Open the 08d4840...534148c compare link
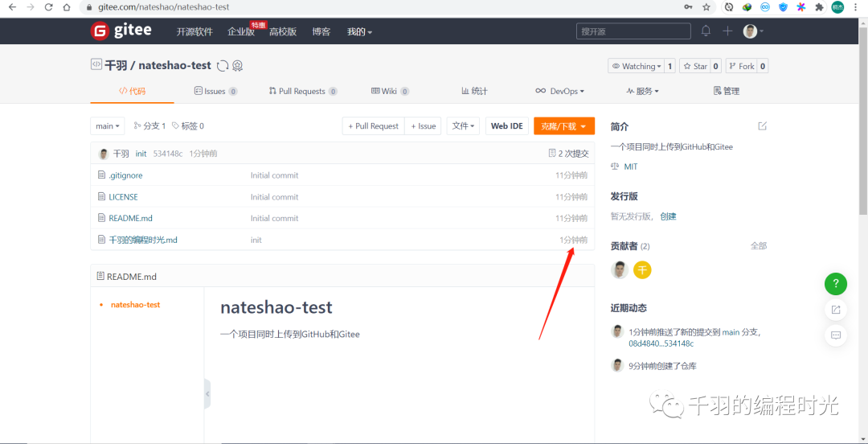The height and width of the screenshot is (444, 868). [x=661, y=343]
